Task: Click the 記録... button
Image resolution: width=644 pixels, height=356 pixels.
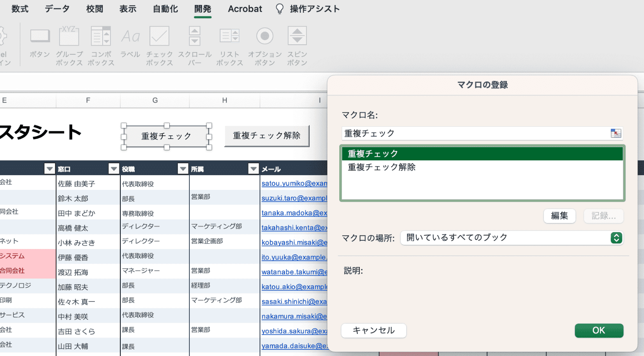Action: click(x=603, y=216)
